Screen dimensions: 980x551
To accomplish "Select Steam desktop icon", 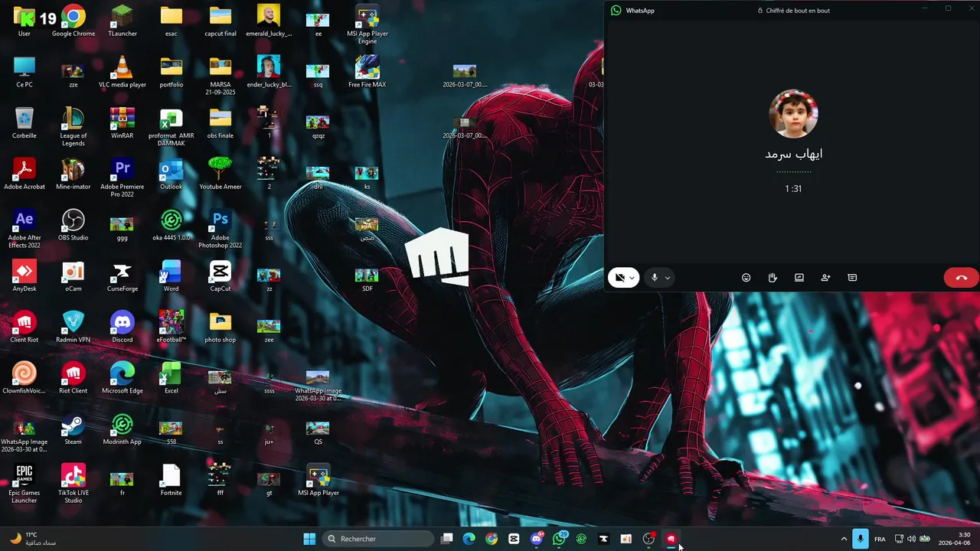I will (73, 429).
